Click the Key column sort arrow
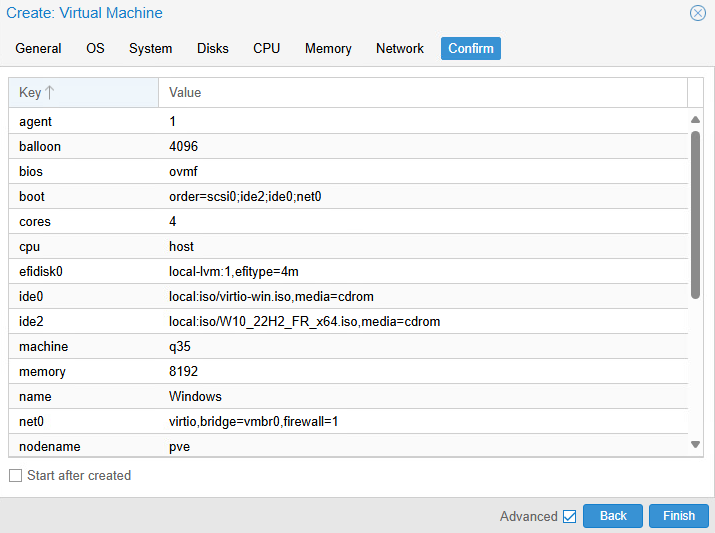Image resolution: width=715 pixels, height=533 pixels. click(50, 93)
